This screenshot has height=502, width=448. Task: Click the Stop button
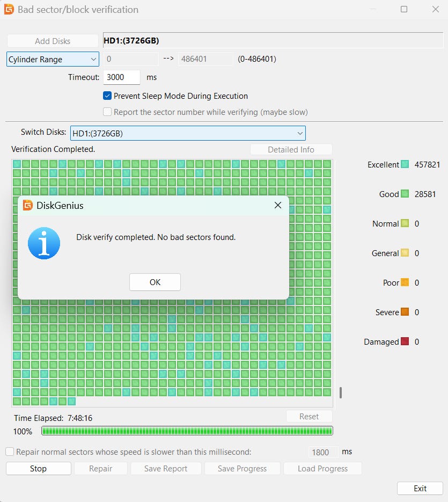(39, 468)
